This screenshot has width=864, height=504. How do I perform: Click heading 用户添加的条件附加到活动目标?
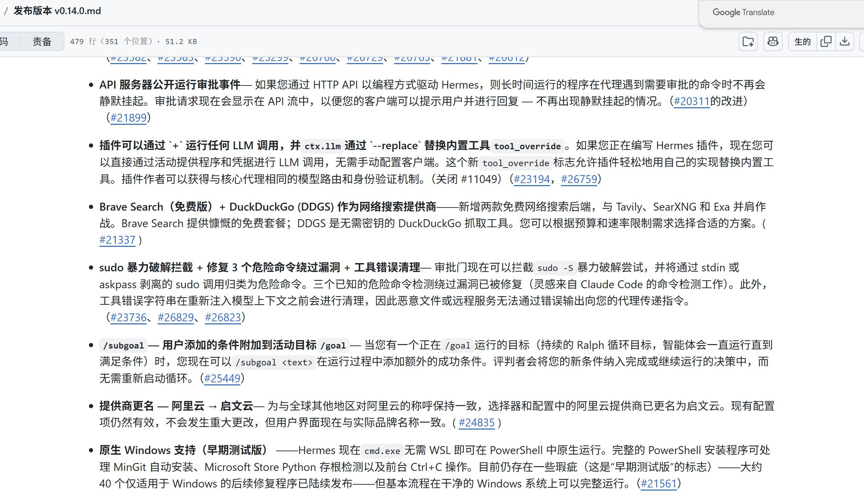click(x=239, y=345)
